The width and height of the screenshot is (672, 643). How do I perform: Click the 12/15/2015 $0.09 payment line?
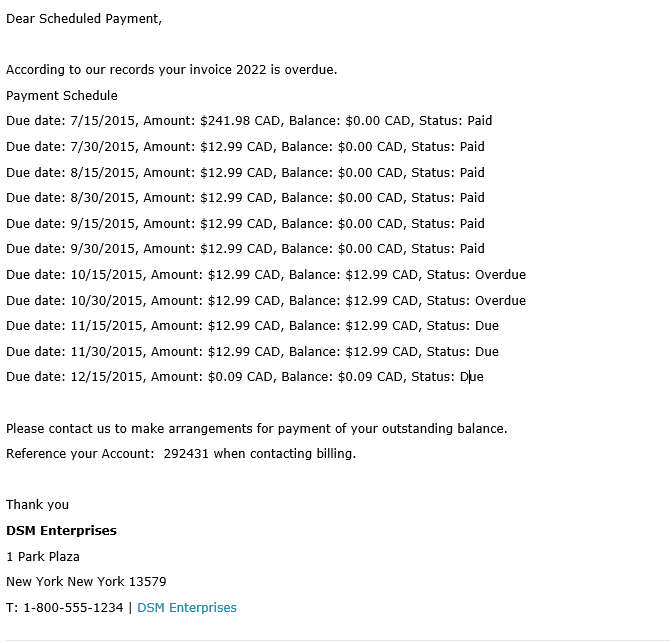[x=245, y=377]
